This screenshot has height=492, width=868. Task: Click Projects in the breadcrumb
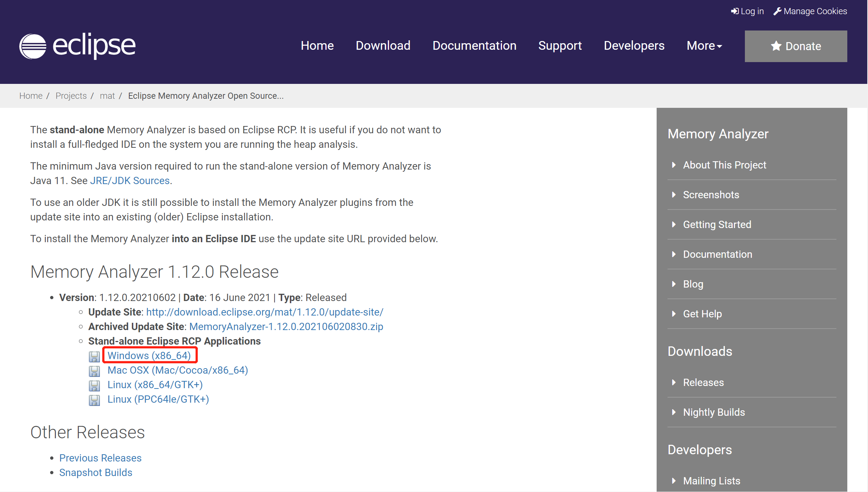tap(71, 96)
